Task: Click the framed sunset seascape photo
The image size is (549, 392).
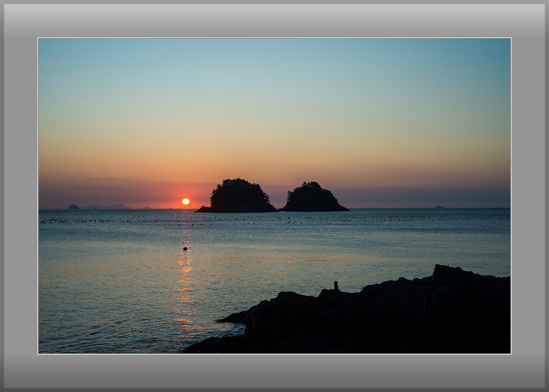Action: (274, 196)
